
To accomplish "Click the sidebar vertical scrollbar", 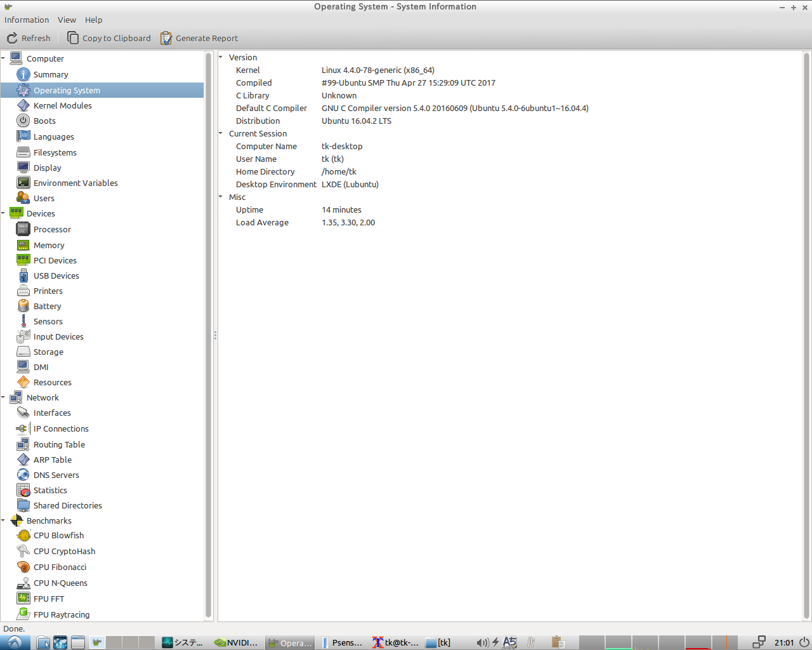I will click(x=208, y=335).
